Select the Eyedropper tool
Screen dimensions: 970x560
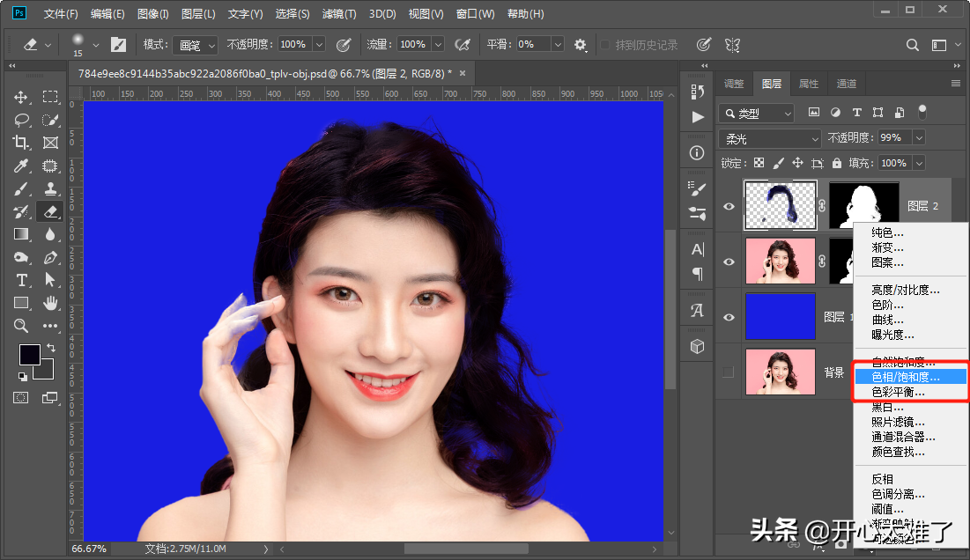point(21,166)
